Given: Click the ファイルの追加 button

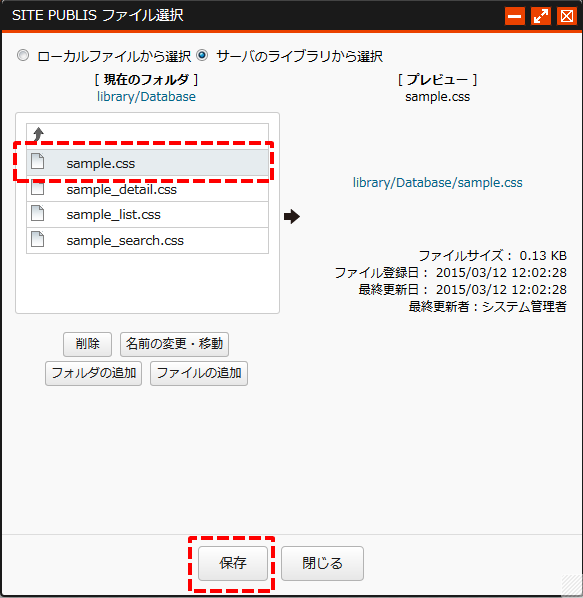Looking at the screenshot, I should pyautogui.click(x=199, y=373).
